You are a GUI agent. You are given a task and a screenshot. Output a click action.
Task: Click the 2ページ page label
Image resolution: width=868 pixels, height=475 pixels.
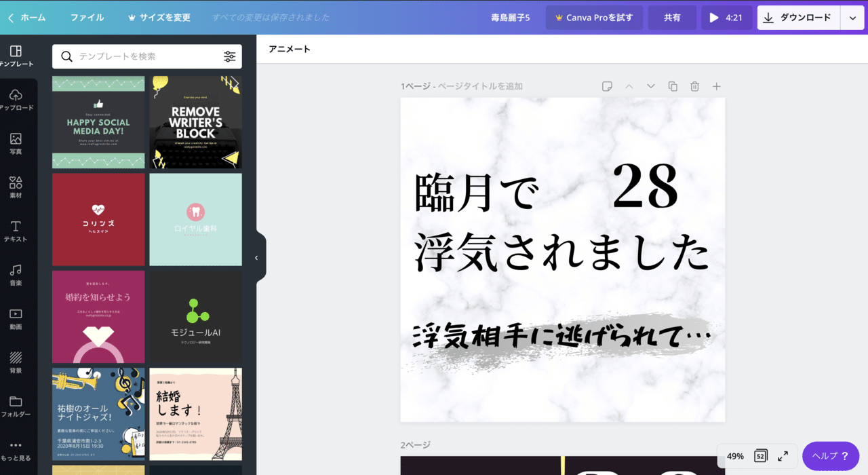415,445
